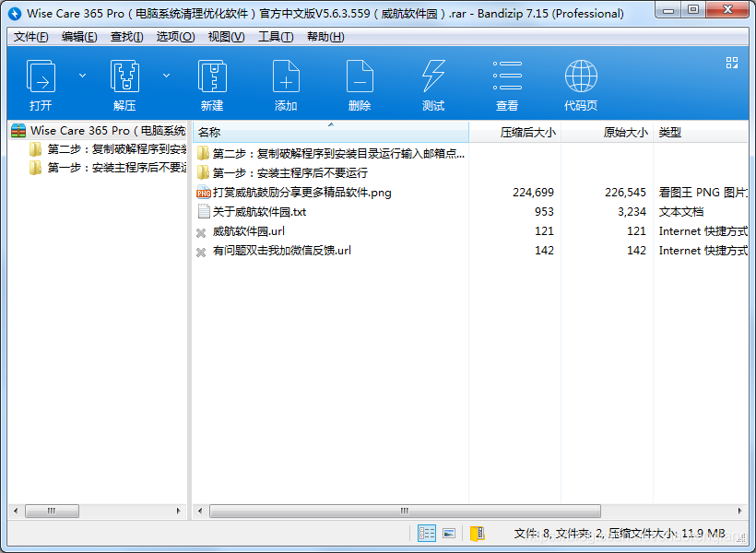756x553 pixels.
Task: Select the 第二步：复制破解程序 folder in file list
Action: tap(331, 154)
